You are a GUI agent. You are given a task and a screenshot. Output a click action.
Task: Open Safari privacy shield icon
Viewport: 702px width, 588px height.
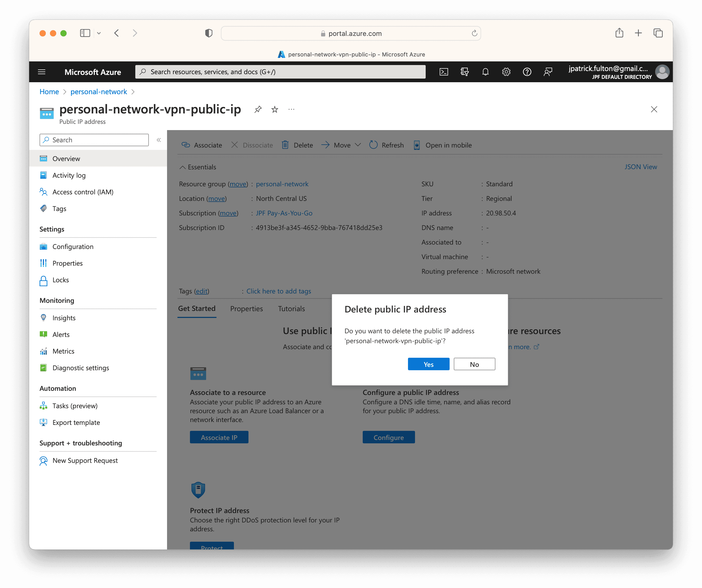point(209,33)
